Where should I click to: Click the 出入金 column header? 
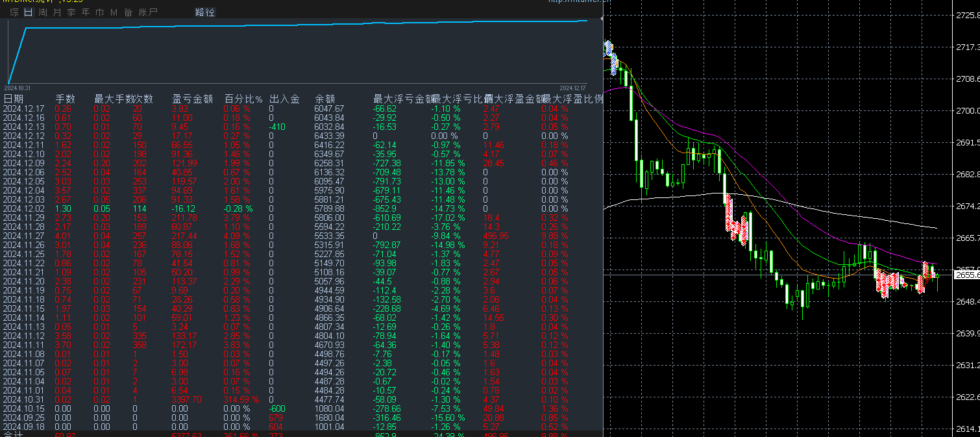(x=284, y=99)
